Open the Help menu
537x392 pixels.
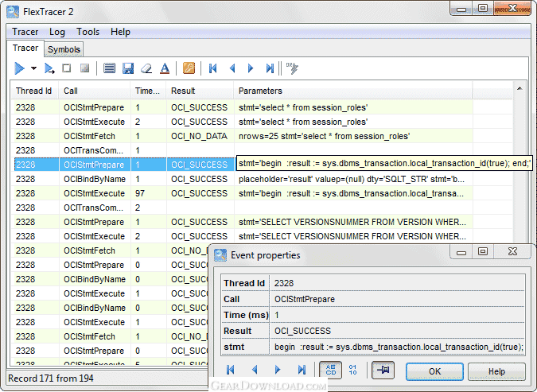(120, 32)
